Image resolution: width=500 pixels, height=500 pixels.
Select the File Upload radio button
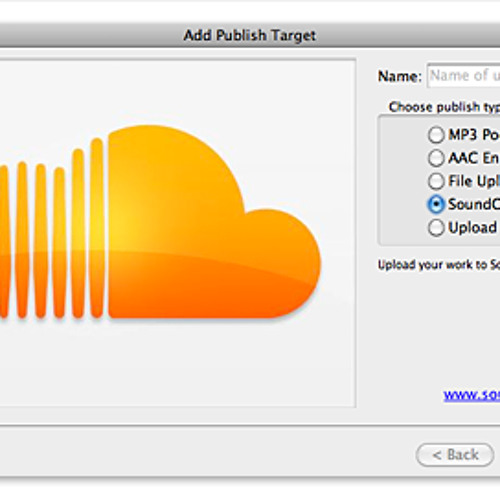pyautogui.click(x=436, y=181)
